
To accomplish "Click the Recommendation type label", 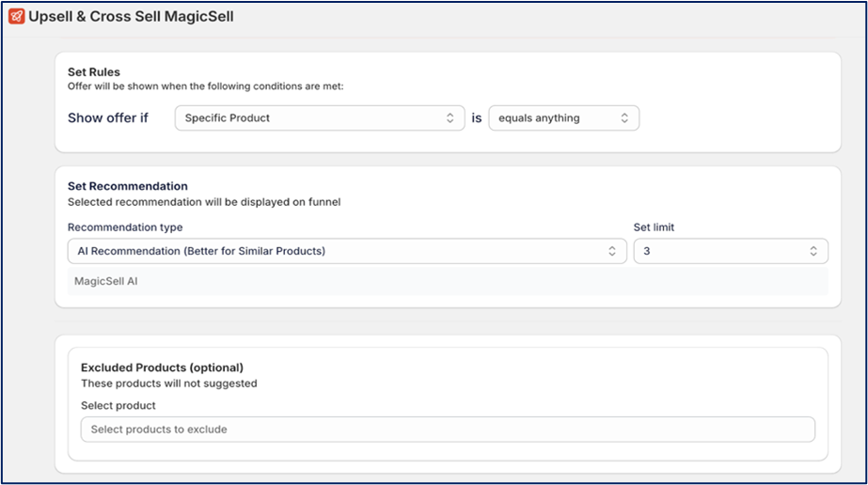I will click(x=125, y=227).
